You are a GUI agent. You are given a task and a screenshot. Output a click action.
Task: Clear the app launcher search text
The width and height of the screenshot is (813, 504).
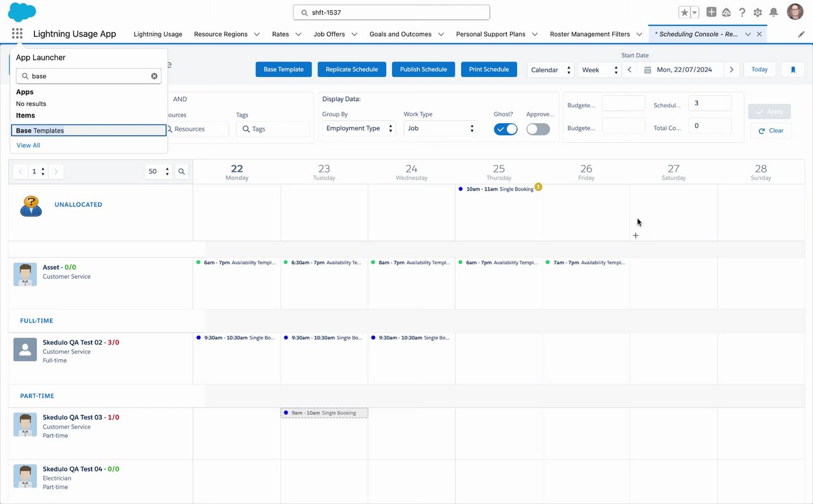[154, 76]
